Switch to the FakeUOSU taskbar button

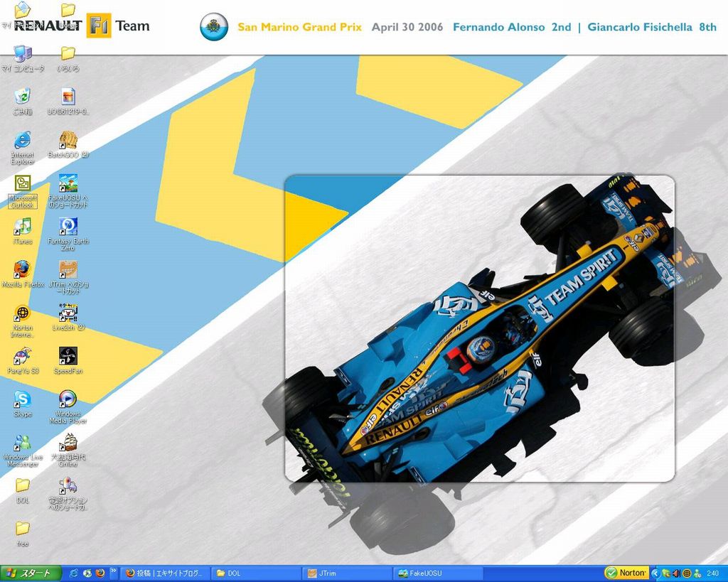(439, 573)
